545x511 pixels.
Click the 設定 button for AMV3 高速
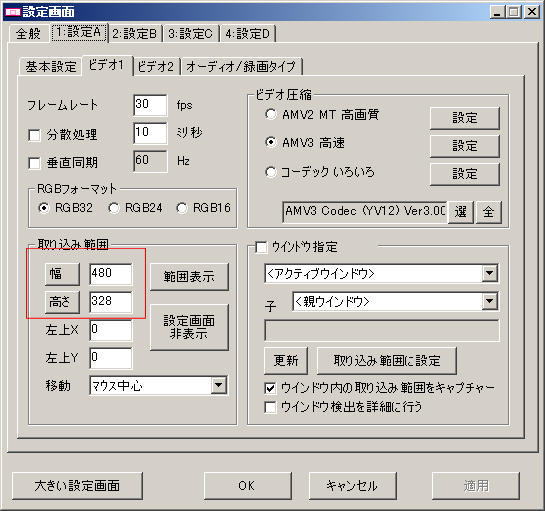(x=464, y=146)
